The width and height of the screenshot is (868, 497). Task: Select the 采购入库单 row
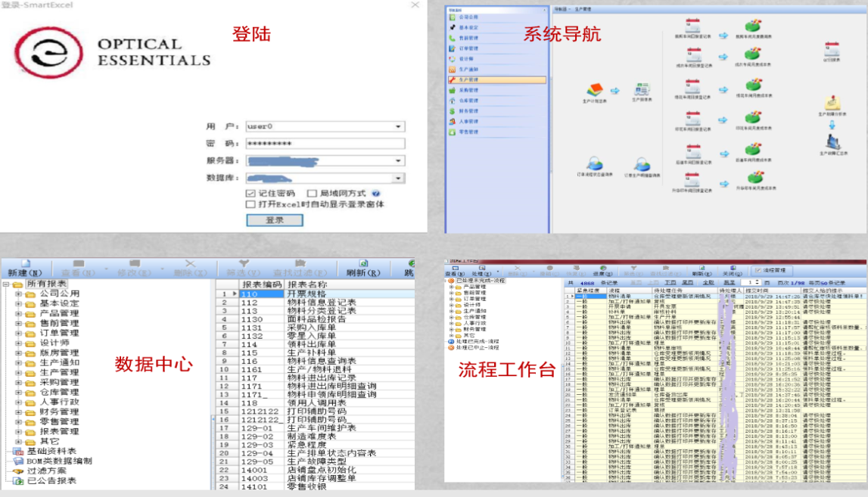pyautogui.click(x=315, y=328)
